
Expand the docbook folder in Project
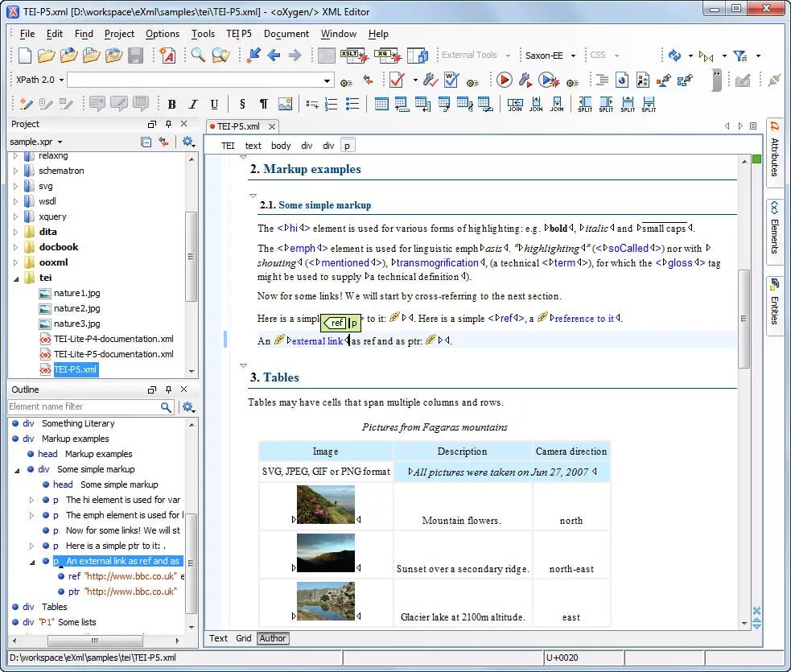click(15, 247)
